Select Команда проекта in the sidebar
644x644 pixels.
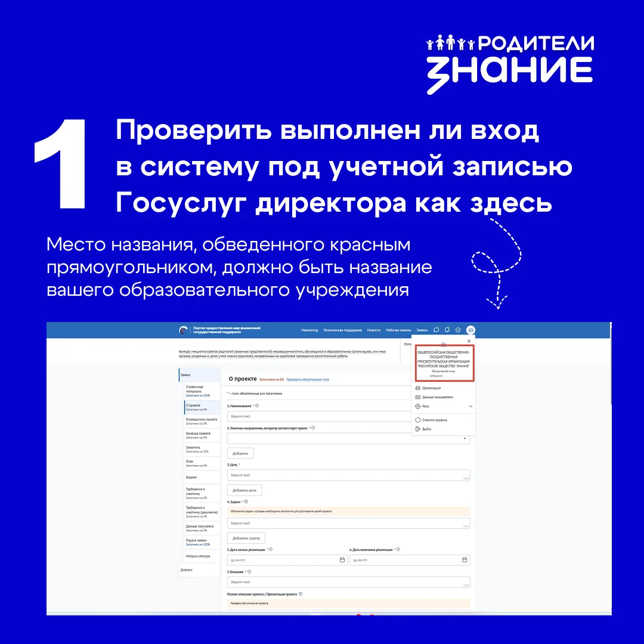coord(202,435)
